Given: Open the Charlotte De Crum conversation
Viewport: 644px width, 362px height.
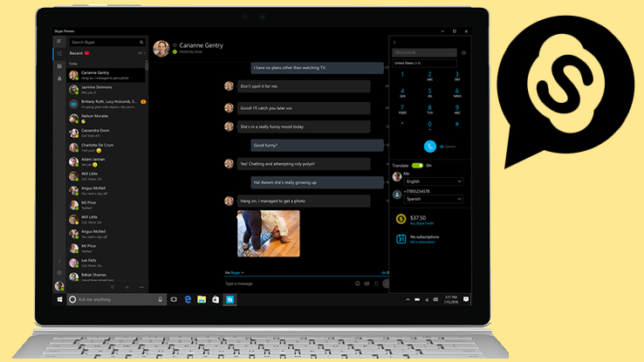Looking at the screenshot, I should [106, 147].
